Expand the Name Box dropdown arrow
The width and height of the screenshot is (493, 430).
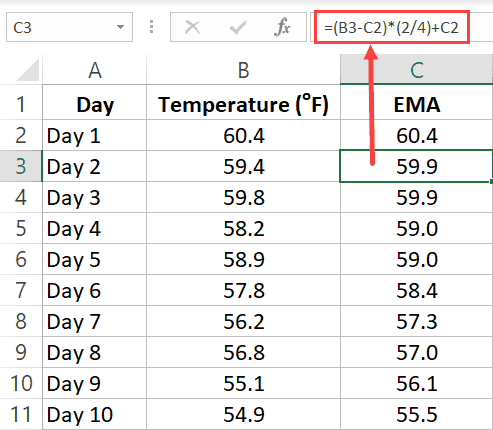coord(120,27)
